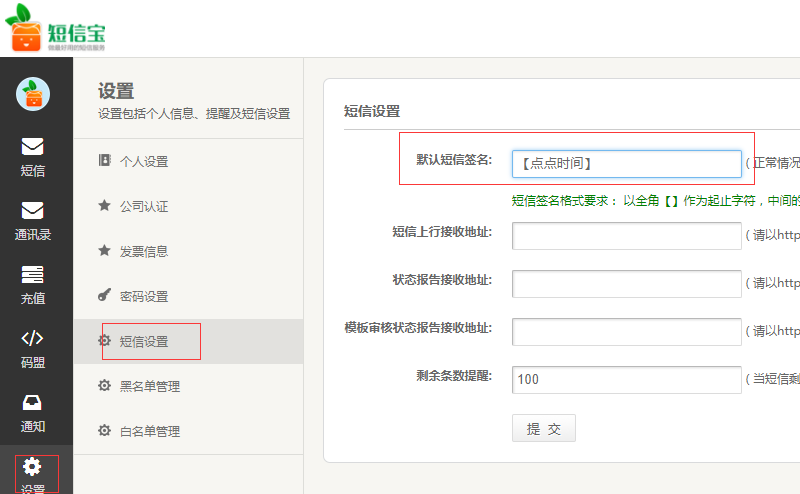Image resolution: width=800 pixels, height=494 pixels.
Task: Open the user avatar in sidebar
Action: click(x=33, y=94)
